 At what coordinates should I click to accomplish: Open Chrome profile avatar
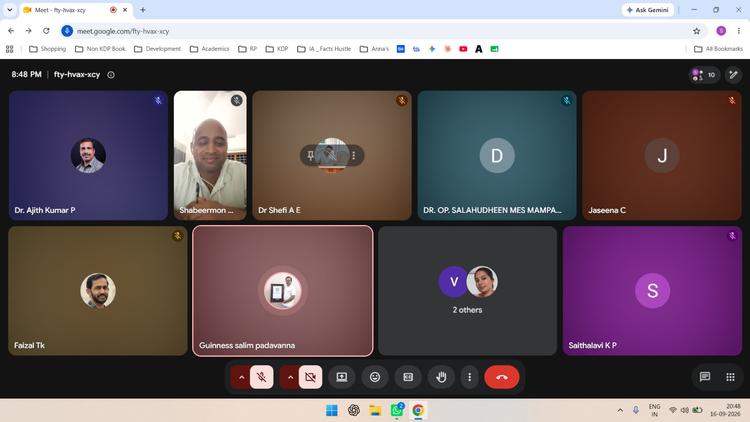coord(721,31)
